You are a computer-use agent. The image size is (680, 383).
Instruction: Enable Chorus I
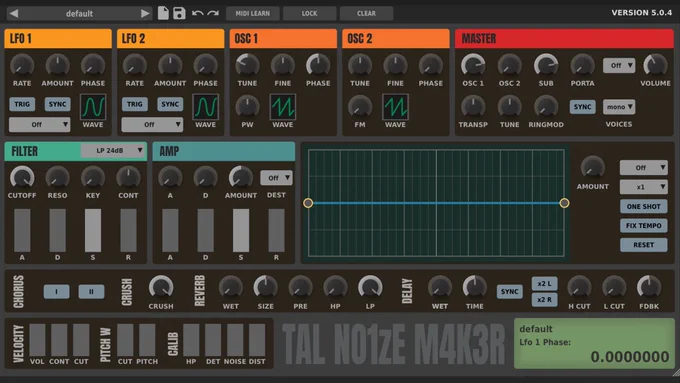[x=56, y=291]
